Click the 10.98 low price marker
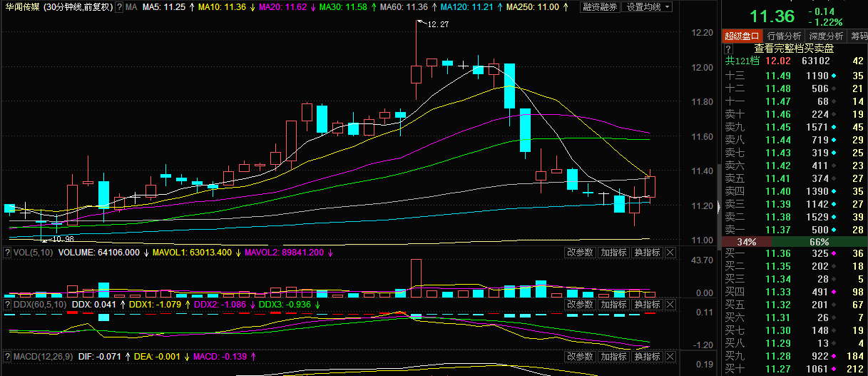The height and width of the screenshot is (376, 868). point(63,238)
